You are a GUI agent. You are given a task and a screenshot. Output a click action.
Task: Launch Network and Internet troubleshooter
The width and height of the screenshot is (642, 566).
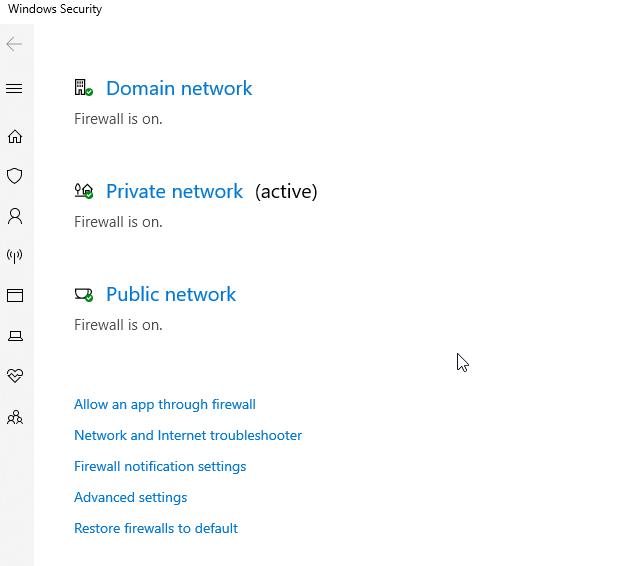point(188,435)
